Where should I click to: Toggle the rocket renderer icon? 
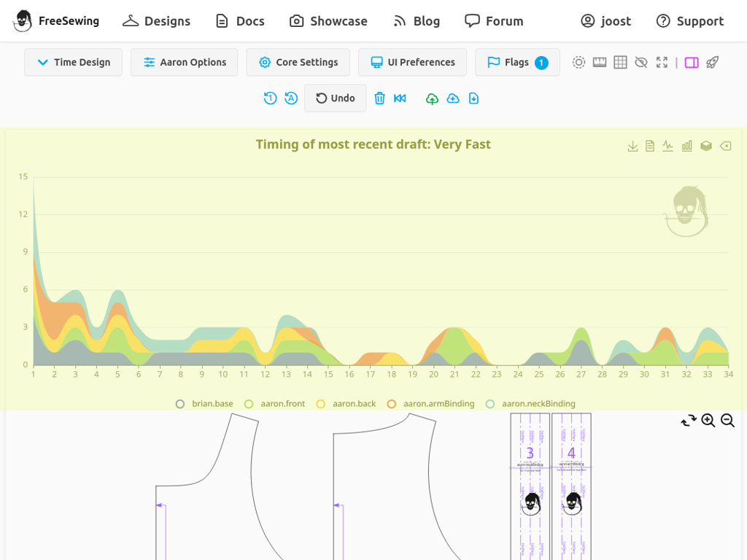(x=712, y=63)
